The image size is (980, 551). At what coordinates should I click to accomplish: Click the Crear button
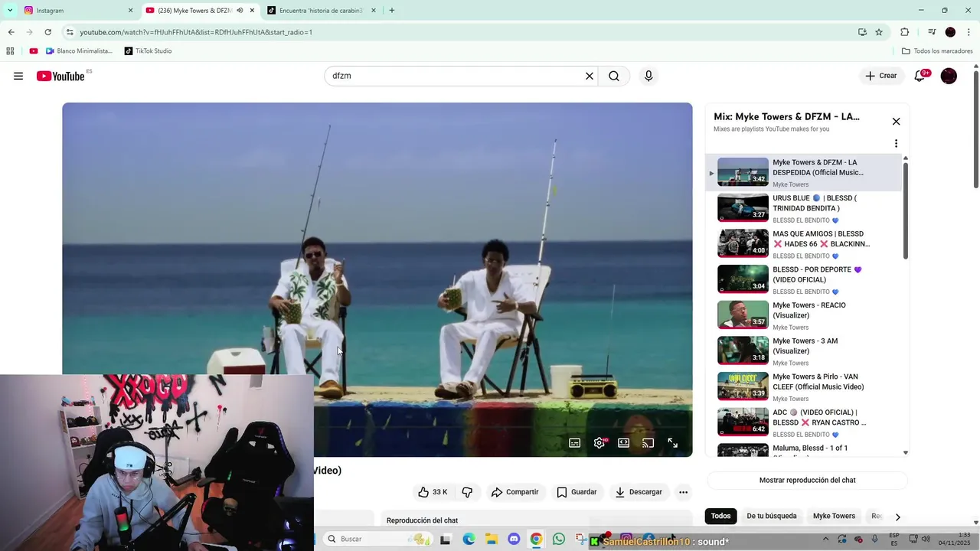point(881,76)
